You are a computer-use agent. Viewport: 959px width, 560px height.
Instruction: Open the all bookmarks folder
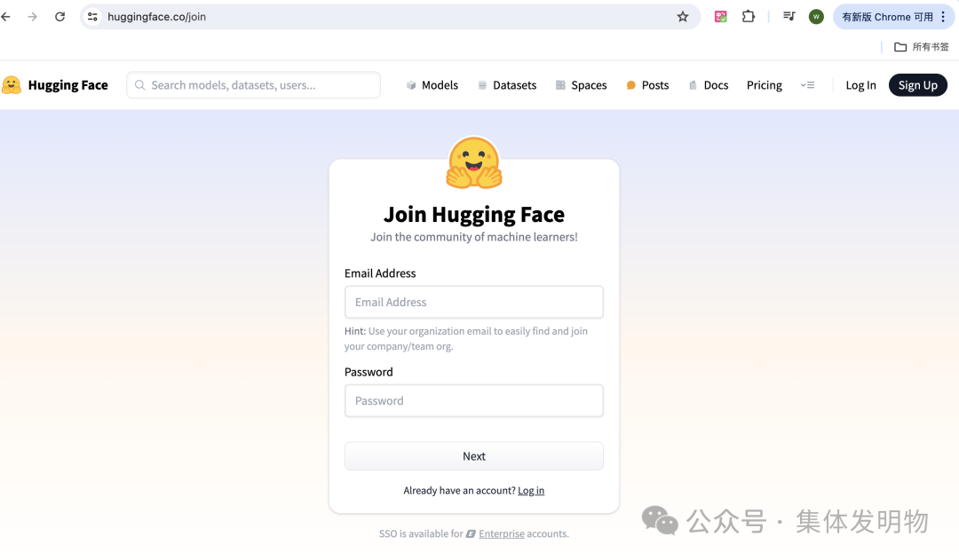pos(921,46)
